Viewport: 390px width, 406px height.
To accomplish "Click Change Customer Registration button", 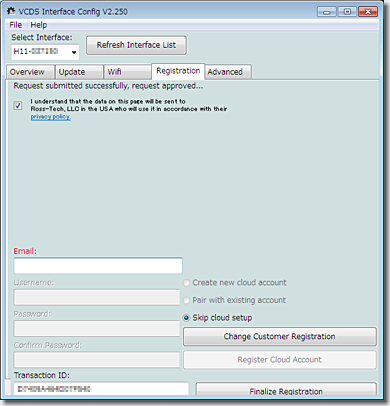I will click(x=280, y=337).
